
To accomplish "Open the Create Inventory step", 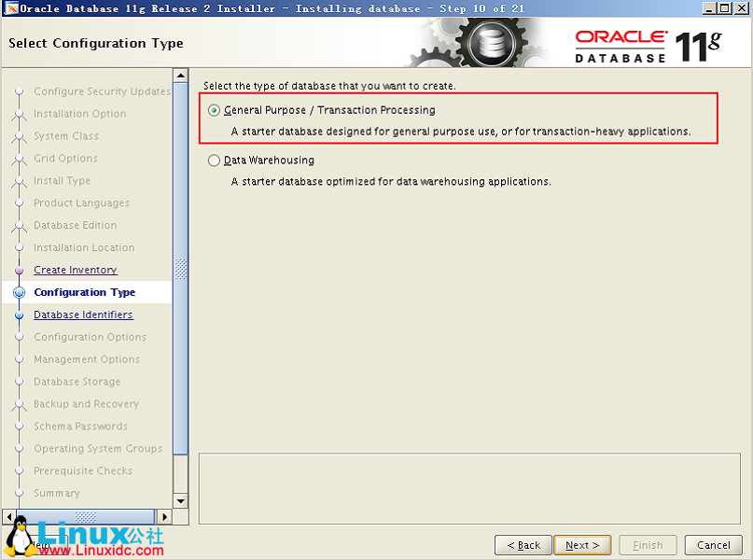I will 75,270.
